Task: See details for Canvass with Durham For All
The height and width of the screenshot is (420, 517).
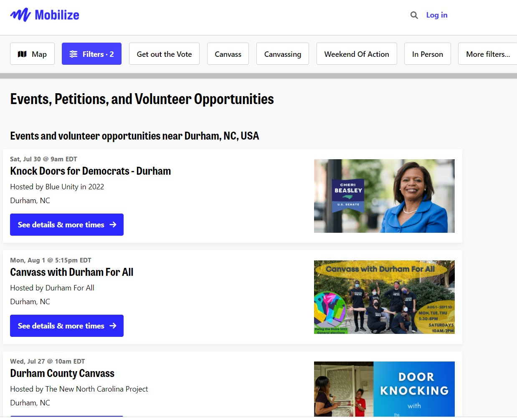Action: click(67, 326)
